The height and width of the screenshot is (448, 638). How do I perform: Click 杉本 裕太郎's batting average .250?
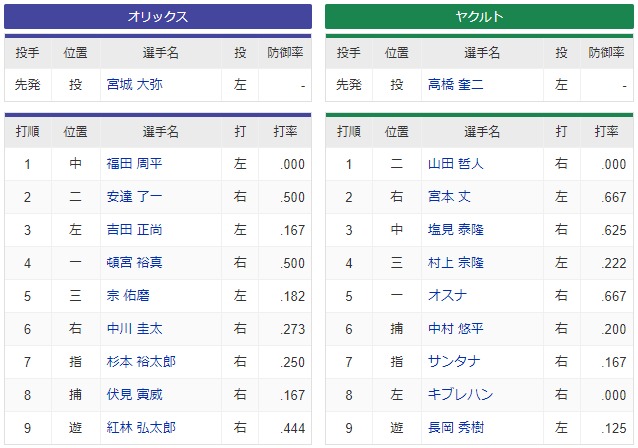pos(292,362)
